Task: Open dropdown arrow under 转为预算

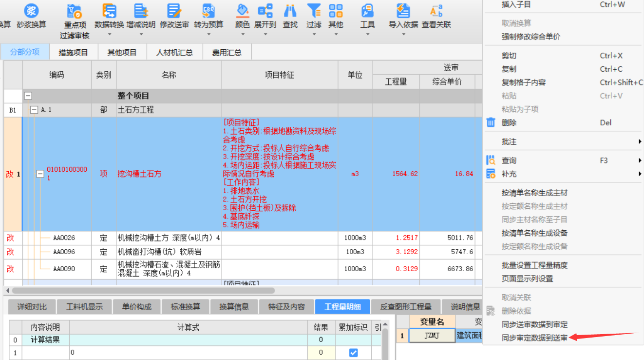Action: 208,35
